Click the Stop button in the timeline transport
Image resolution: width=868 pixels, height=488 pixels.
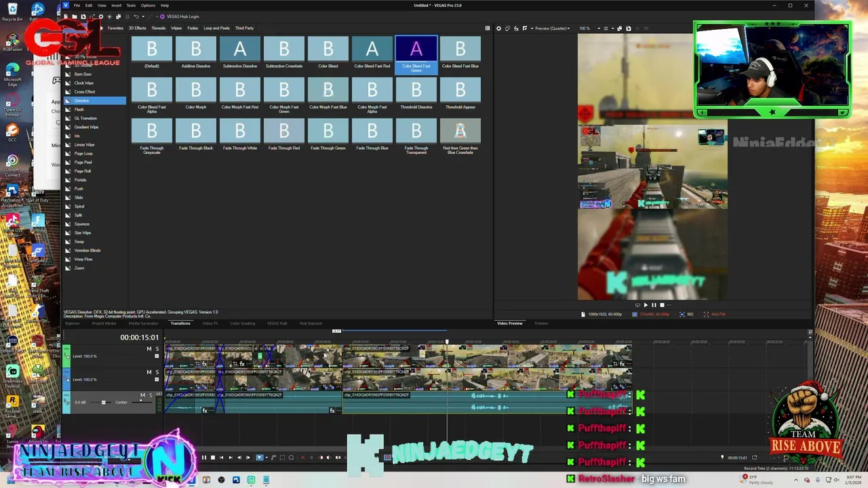(x=213, y=457)
